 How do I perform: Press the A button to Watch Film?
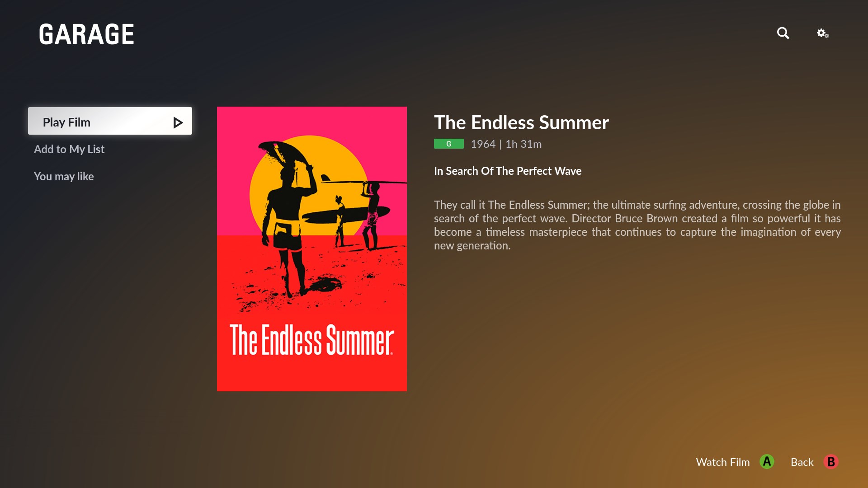pyautogui.click(x=767, y=462)
